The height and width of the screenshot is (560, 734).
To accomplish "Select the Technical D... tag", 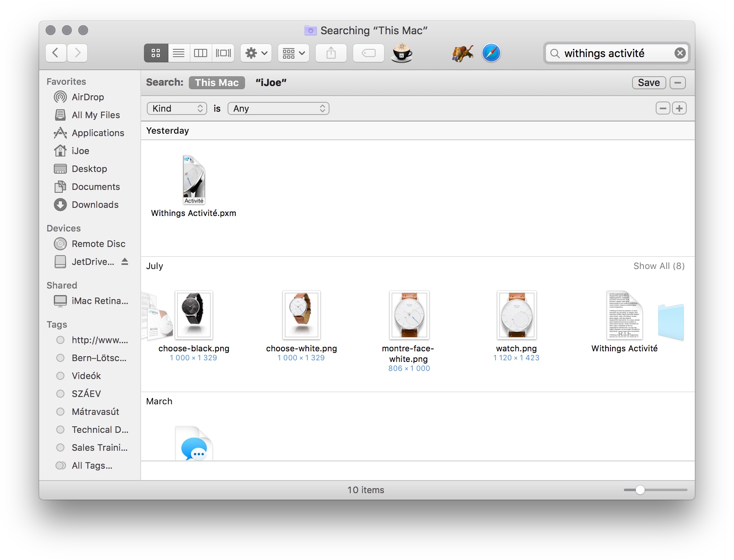I will pos(100,430).
